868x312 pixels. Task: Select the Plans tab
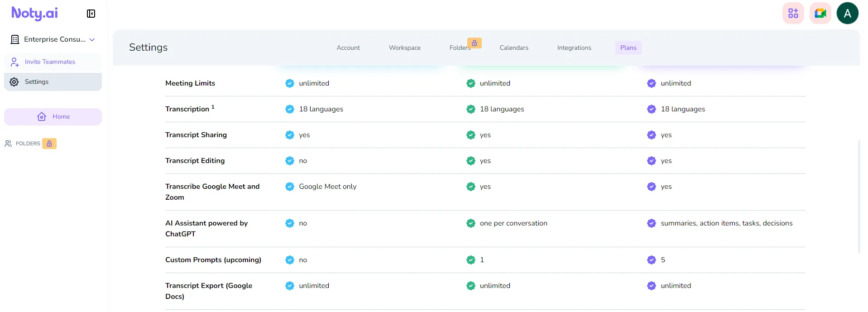[x=628, y=48]
